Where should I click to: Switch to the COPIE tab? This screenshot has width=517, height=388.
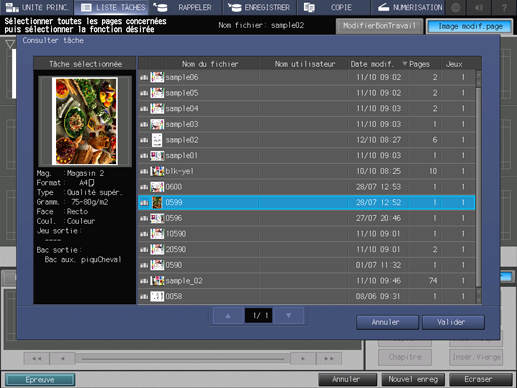click(x=333, y=7)
